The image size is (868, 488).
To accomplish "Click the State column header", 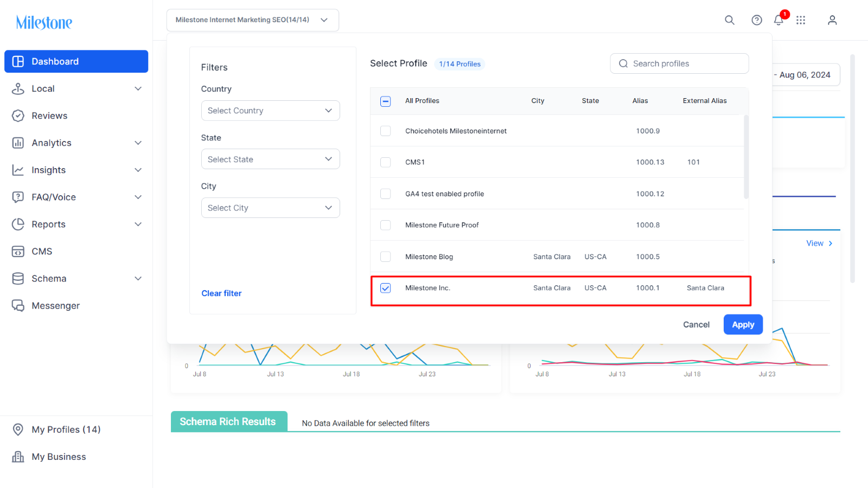I will click(590, 101).
